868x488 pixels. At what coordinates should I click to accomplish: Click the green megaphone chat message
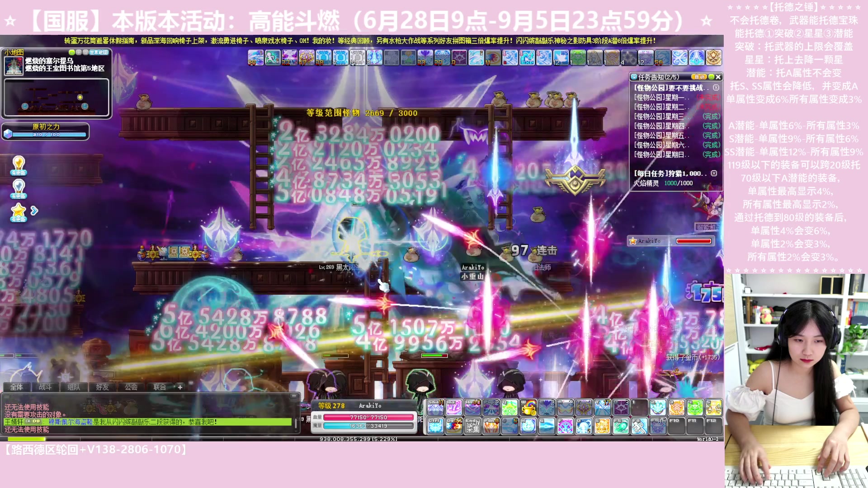(x=148, y=422)
